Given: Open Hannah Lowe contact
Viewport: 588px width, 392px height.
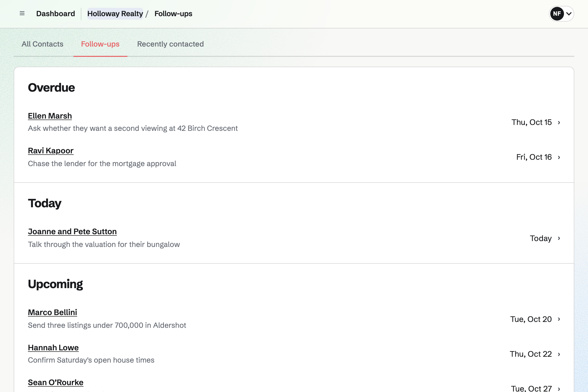Looking at the screenshot, I should coord(53,347).
